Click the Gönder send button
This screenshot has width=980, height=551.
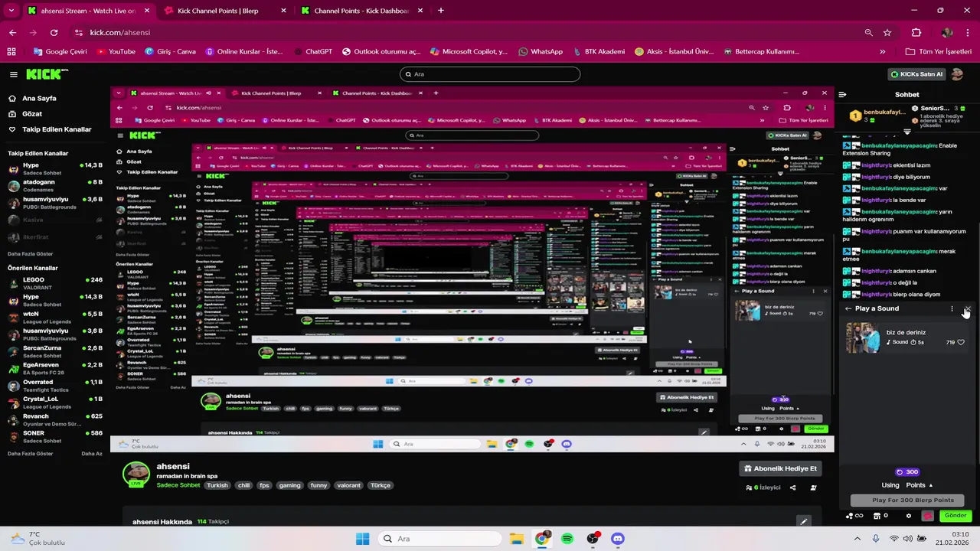955,516
